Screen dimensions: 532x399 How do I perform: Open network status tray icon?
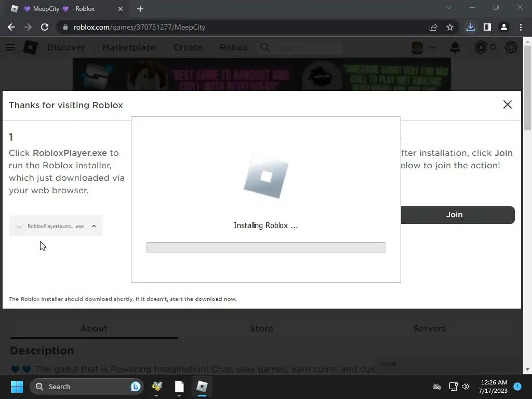coord(453,387)
